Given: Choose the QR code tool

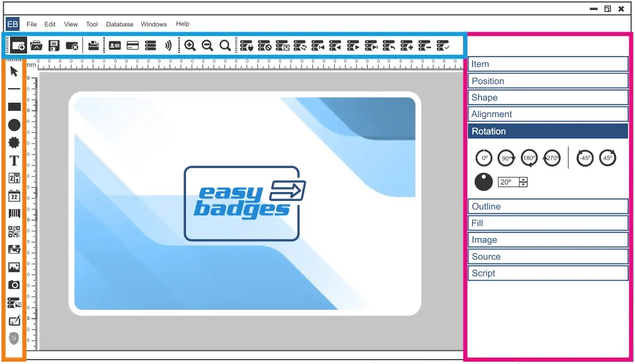Looking at the screenshot, I should point(13,231).
